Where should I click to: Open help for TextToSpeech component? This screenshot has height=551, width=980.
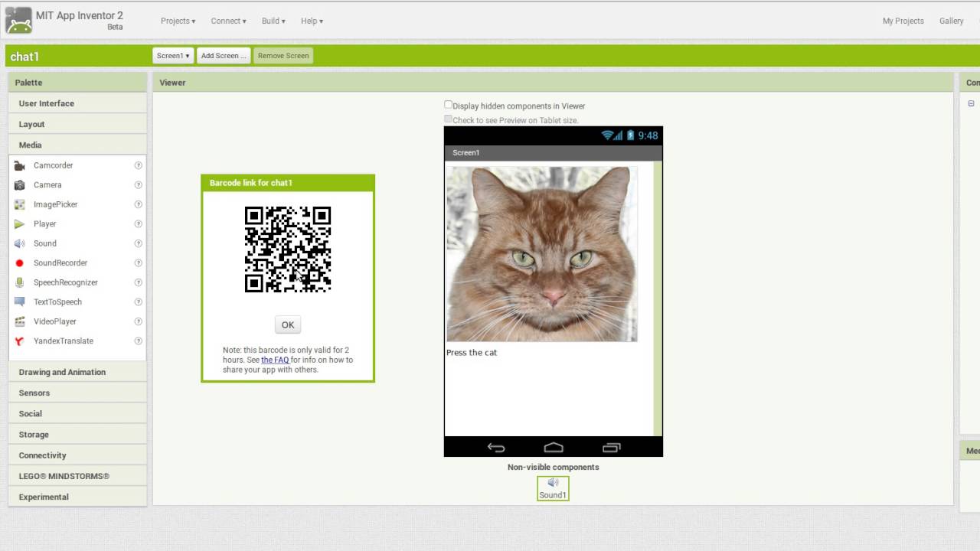(x=139, y=302)
